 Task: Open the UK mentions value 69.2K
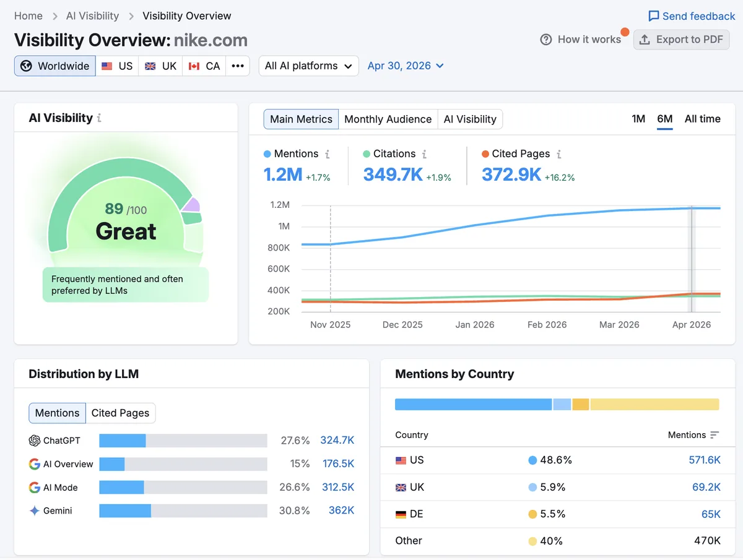pyautogui.click(x=706, y=488)
